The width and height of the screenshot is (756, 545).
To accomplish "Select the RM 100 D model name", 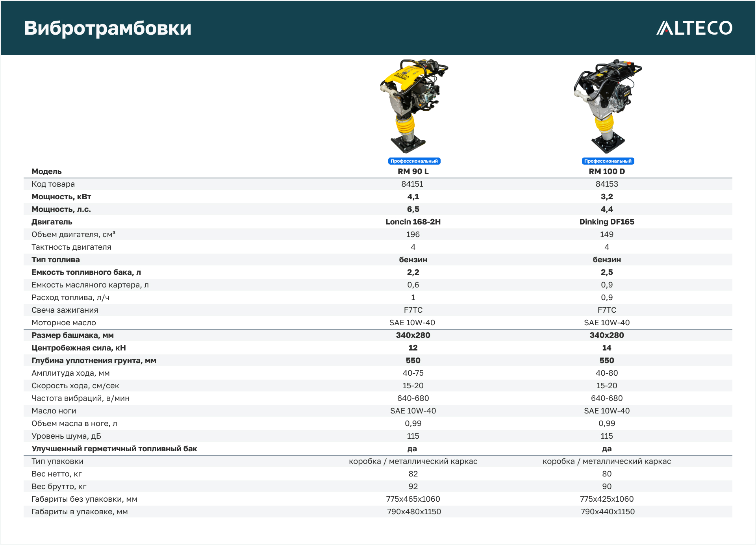I will [606, 171].
